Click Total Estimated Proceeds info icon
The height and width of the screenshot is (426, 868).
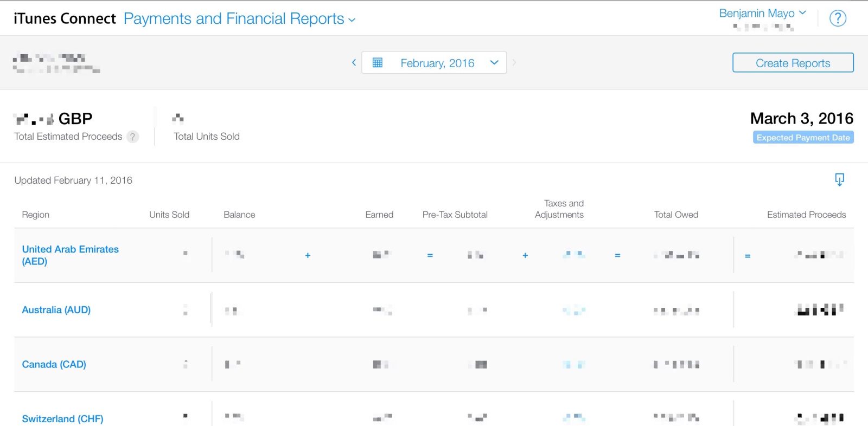click(132, 137)
